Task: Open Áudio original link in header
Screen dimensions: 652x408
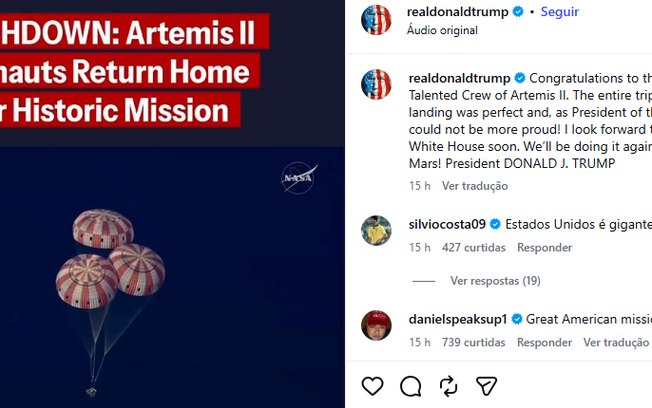Action: pos(442,30)
